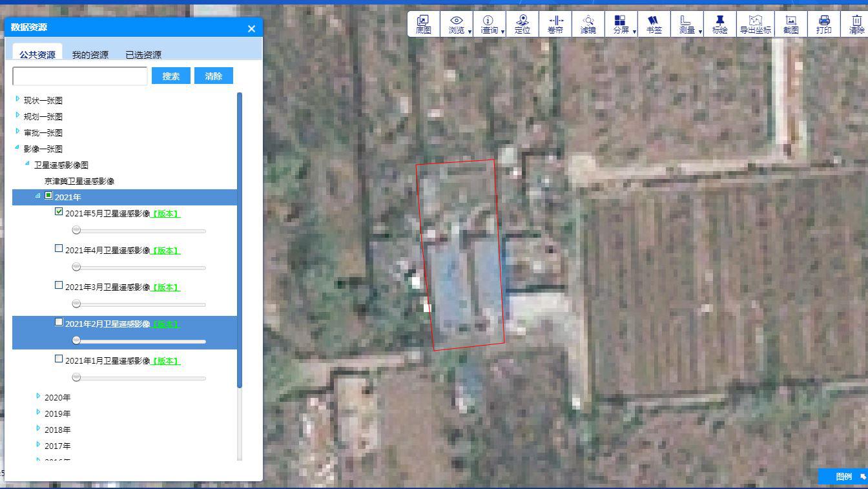This screenshot has width=868, height=489.
Task: Check 2021年1月卫星遥感影像 layer
Action: pos(59,359)
